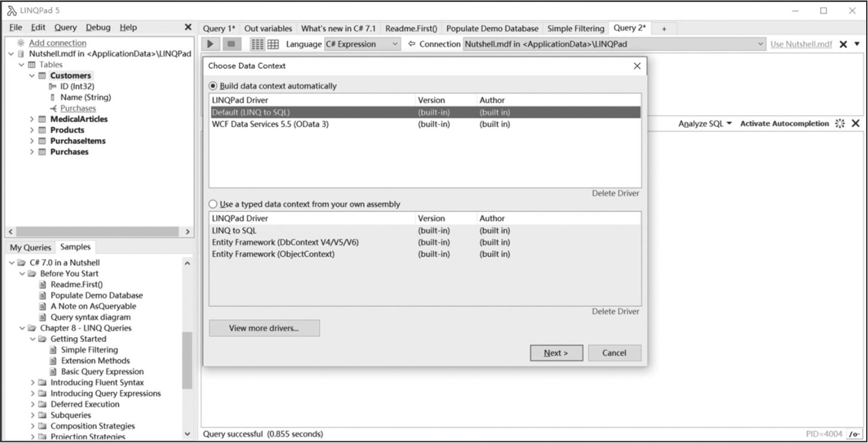Viewport: 868px width, 443px height.
Task: Switch to data grid results view icon
Action: pyautogui.click(x=273, y=44)
